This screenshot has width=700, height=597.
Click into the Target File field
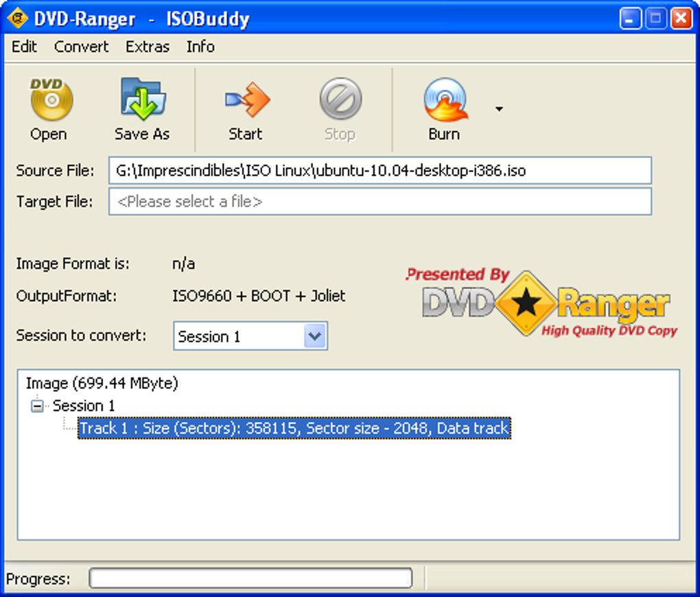380,201
